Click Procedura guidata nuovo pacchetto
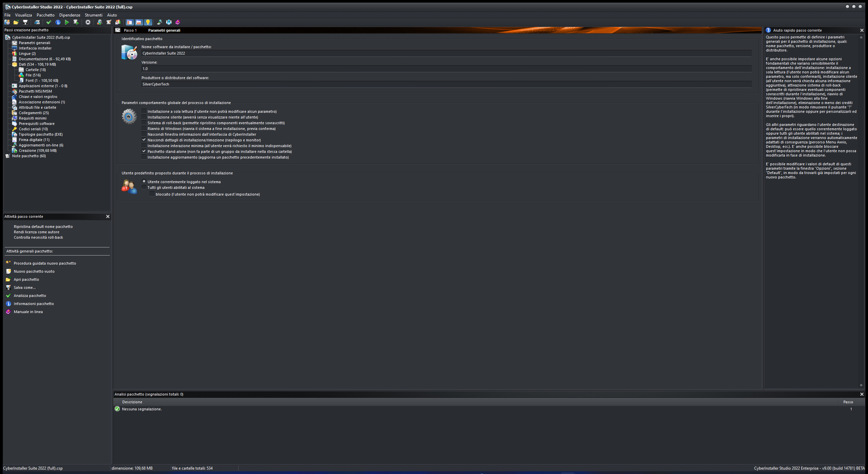Screen dimensions: 868x474 [45, 263]
